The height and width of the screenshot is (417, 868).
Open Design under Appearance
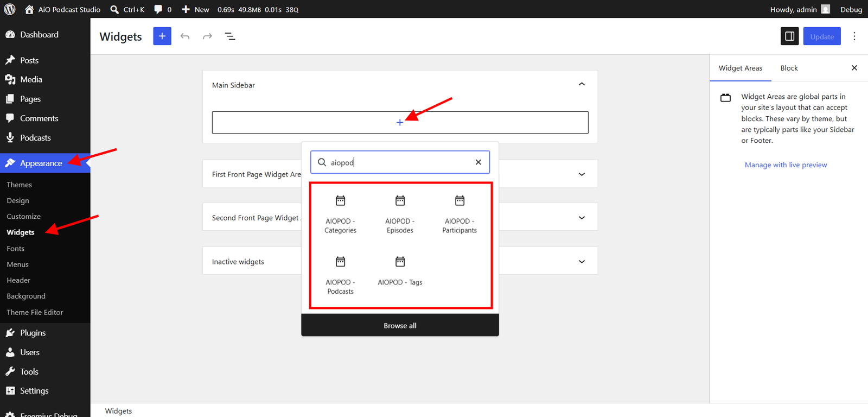click(18, 200)
